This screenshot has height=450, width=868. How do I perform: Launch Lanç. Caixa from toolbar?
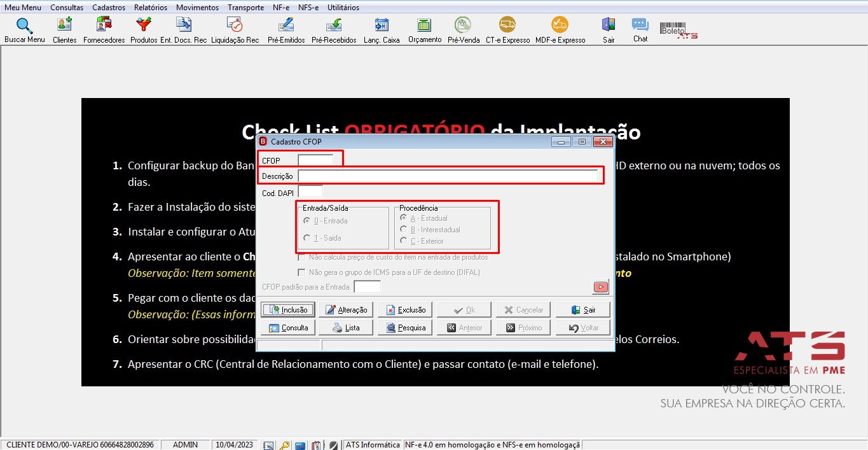click(382, 30)
